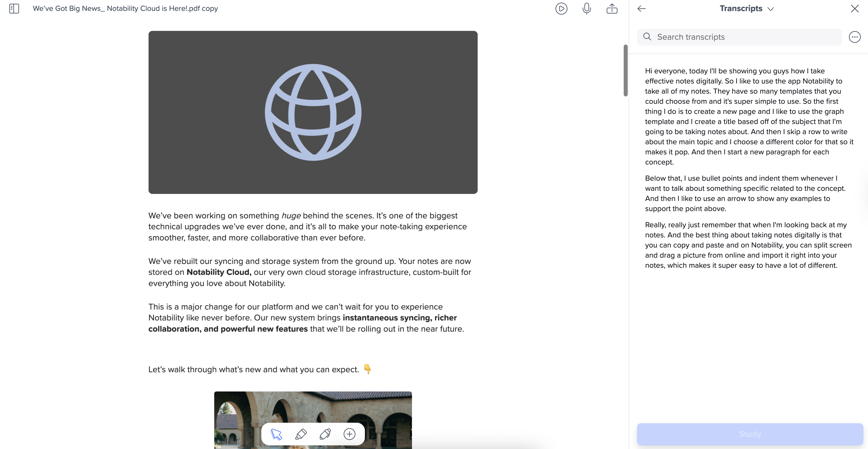Viewport: 868px width, 449px height.
Task: Click the plus add-tool button
Action: coord(349,434)
